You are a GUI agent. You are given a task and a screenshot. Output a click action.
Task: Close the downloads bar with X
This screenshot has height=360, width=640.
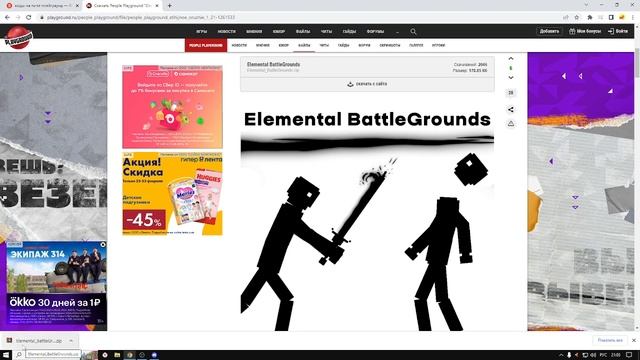[x=633, y=340]
